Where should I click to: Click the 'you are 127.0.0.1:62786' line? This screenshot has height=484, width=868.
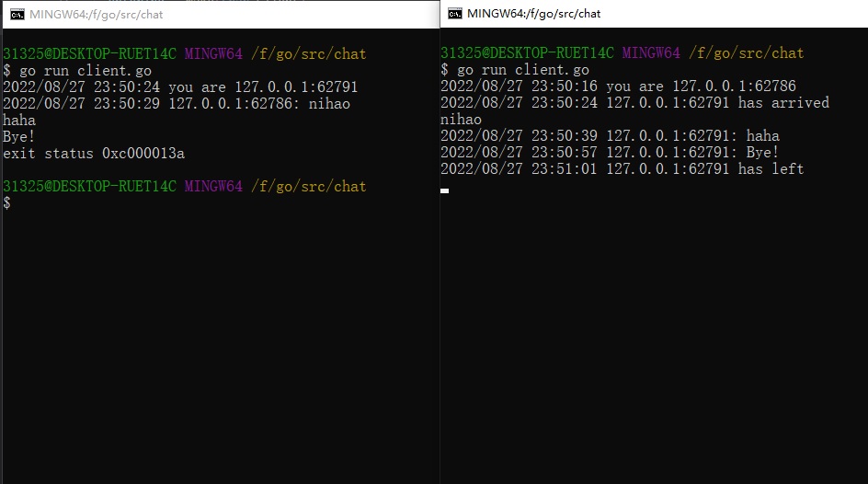(618, 86)
